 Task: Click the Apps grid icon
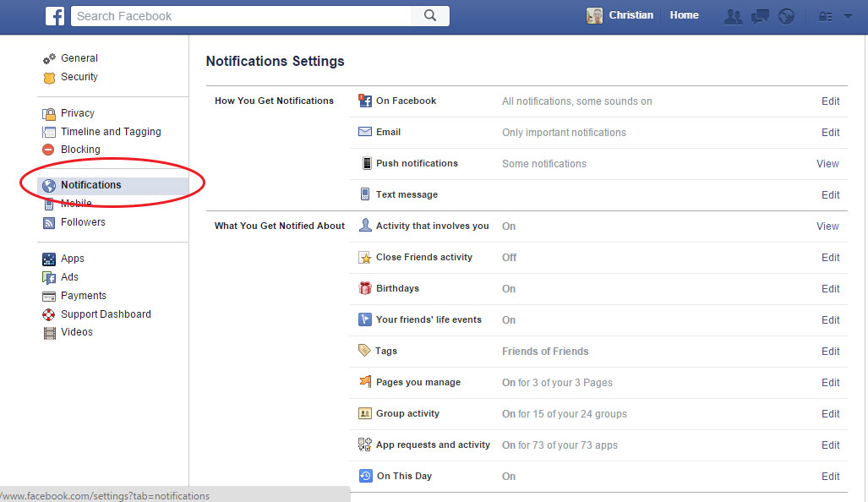(x=49, y=259)
